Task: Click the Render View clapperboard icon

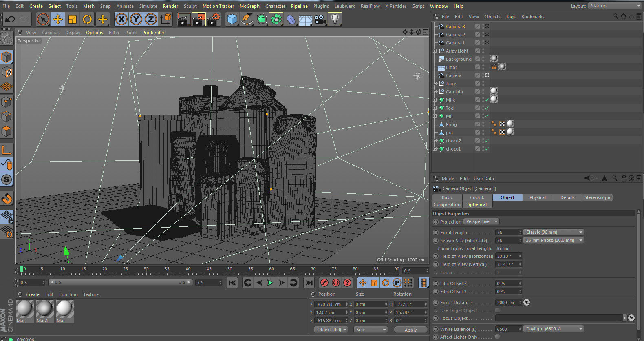Action: click(x=183, y=19)
